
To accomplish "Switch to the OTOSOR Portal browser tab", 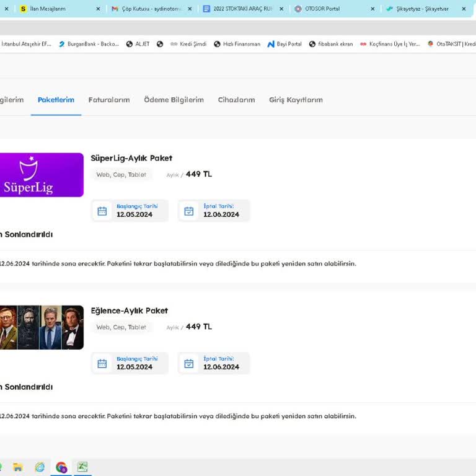I will pos(334,9).
